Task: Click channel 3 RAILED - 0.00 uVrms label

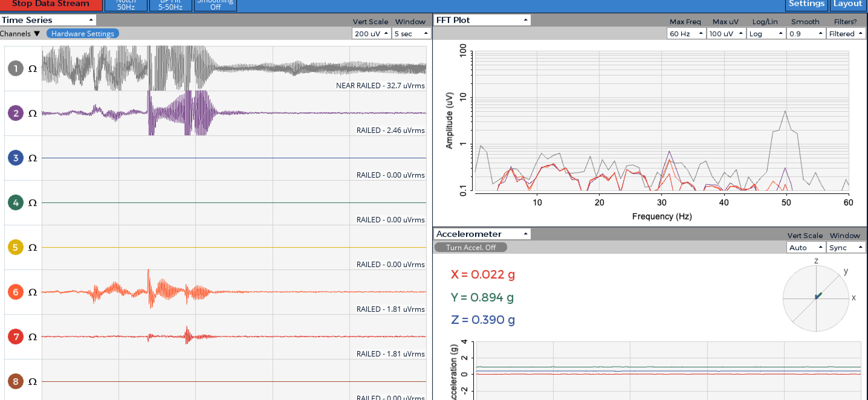Action: click(390, 175)
